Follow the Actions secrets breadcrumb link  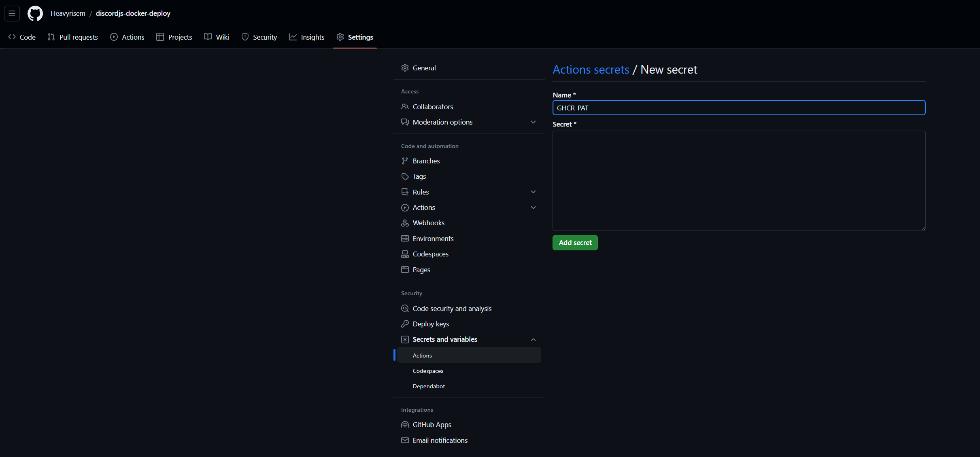click(591, 70)
